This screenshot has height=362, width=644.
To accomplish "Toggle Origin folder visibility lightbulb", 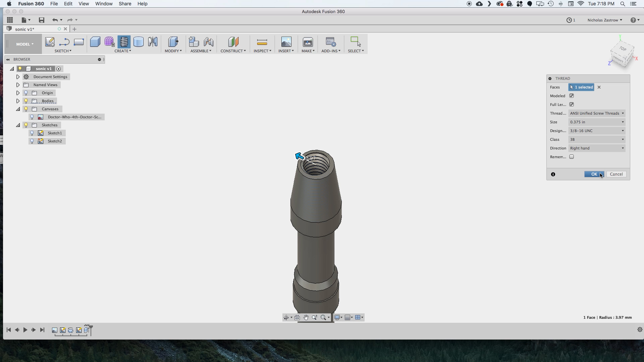I will click(26, 93).
